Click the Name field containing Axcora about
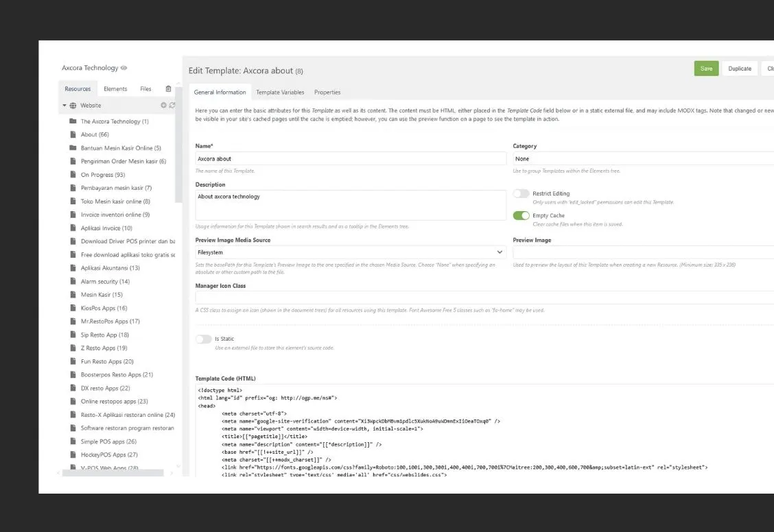This screenshot has height=532, width=774. (351, 159)
